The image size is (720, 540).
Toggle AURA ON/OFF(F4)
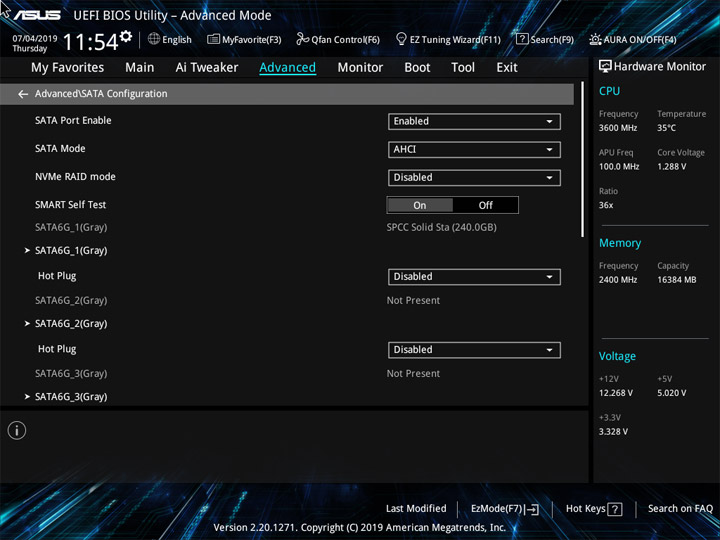633,39
